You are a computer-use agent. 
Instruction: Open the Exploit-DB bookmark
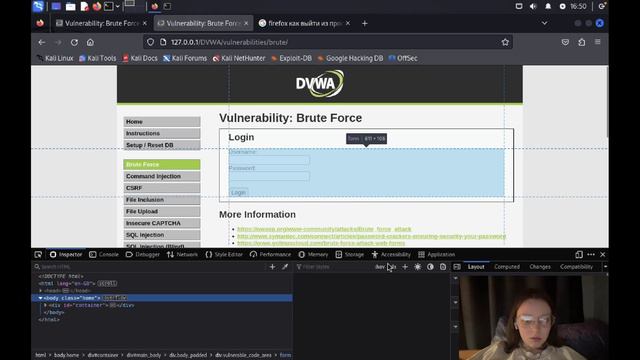291,58
